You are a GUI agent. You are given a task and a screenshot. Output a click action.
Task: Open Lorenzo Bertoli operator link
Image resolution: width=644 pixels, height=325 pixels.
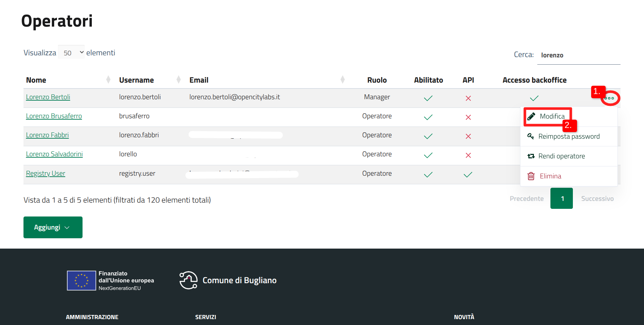[x=48, y=97]
